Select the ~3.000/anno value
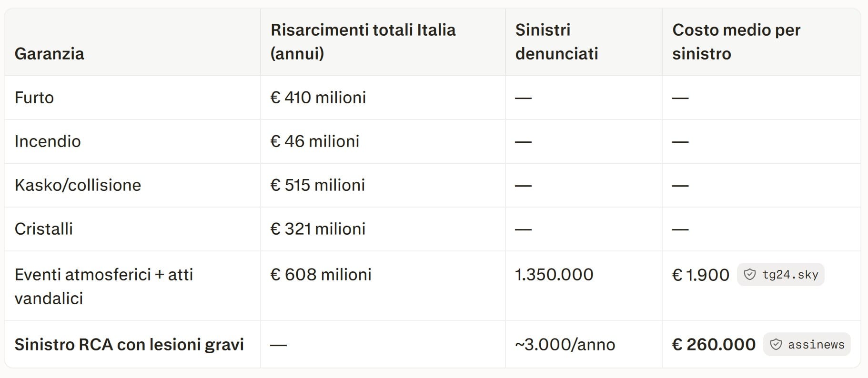Viewport: 868px width, 378px height. (x=565, y=344)
